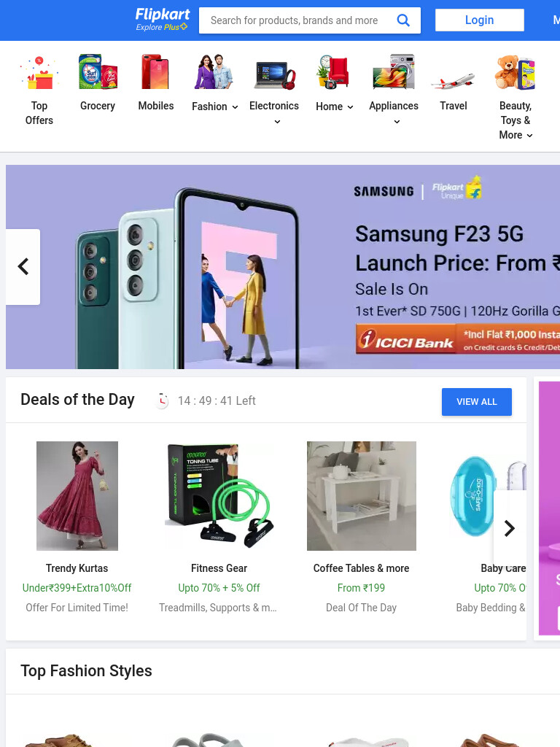Click VIEW ALL deals button
Screen dimensions: 560x747
tap(477, 402)
